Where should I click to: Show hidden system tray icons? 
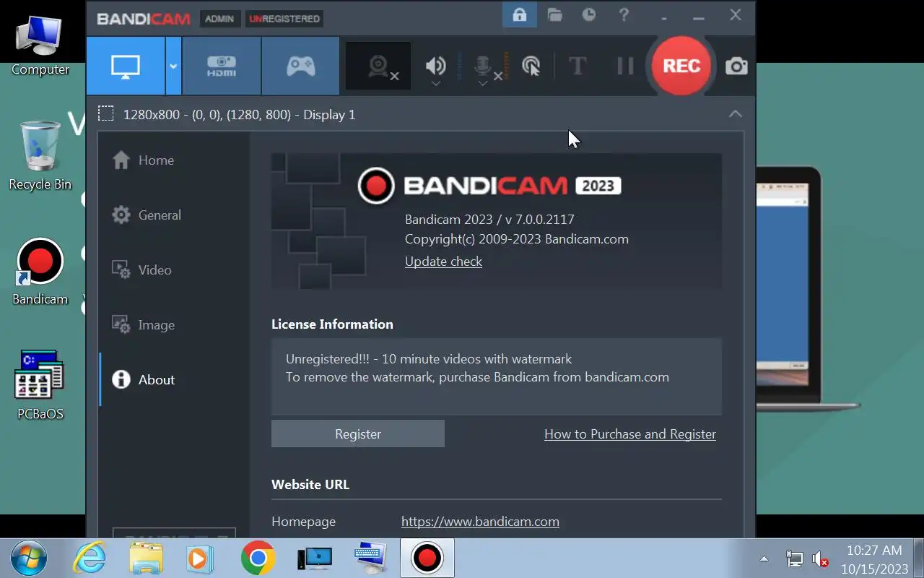pyautogui.click(x=764, y=558)
